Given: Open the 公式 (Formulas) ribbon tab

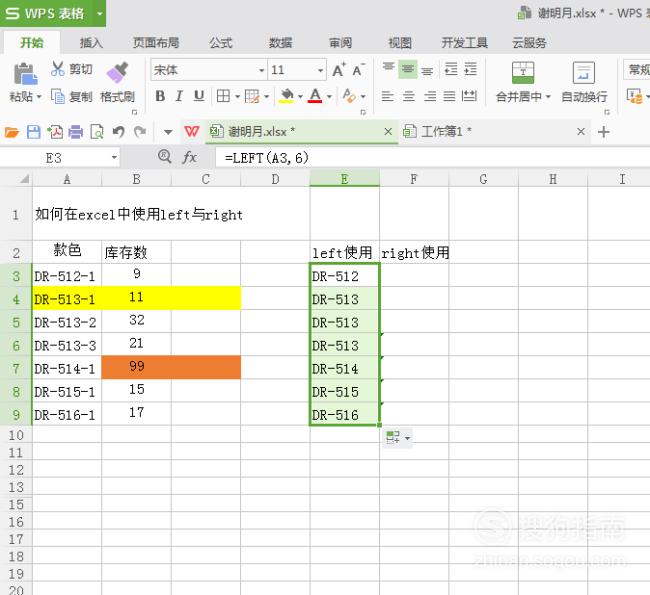Looking at the screenshot, I should point(220,43).
